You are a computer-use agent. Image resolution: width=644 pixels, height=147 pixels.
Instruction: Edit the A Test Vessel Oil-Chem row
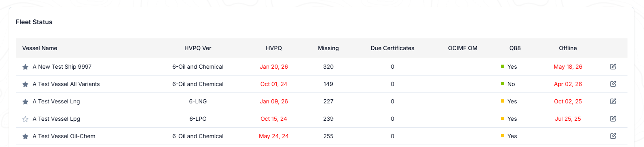click(x=613, y=136)
